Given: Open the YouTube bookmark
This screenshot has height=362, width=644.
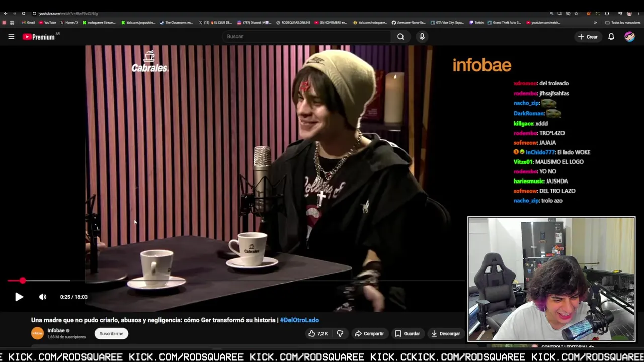Looking at the screenshot, I should click(48, 23).
